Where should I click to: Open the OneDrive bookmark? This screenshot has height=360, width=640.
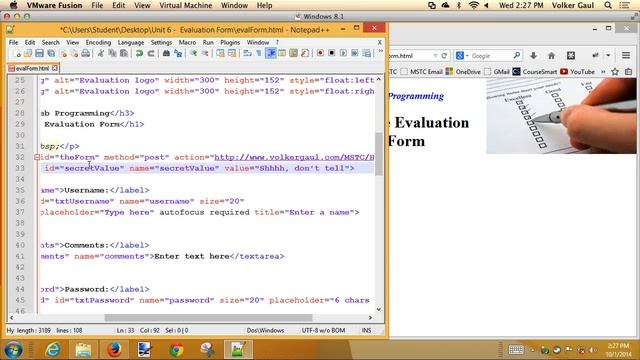pyautogui.click(x=463, y=72)
